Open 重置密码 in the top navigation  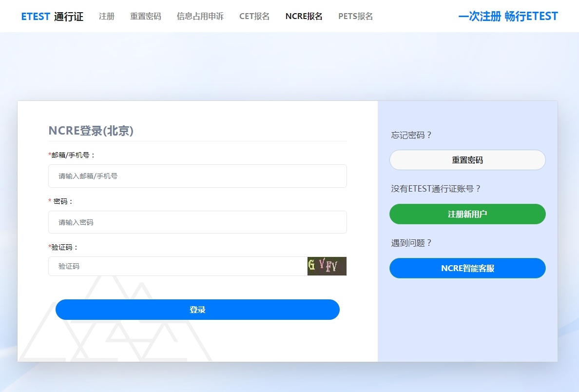[145, 17]
